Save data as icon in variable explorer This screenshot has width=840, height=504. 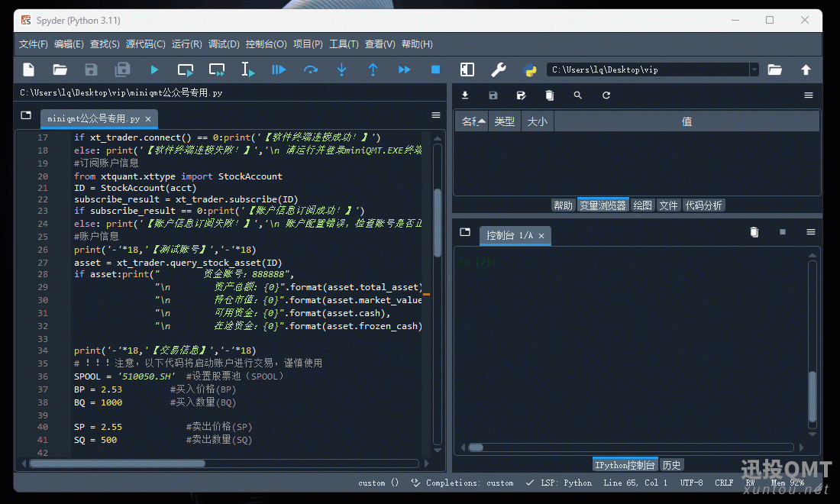tap(522, 95)
